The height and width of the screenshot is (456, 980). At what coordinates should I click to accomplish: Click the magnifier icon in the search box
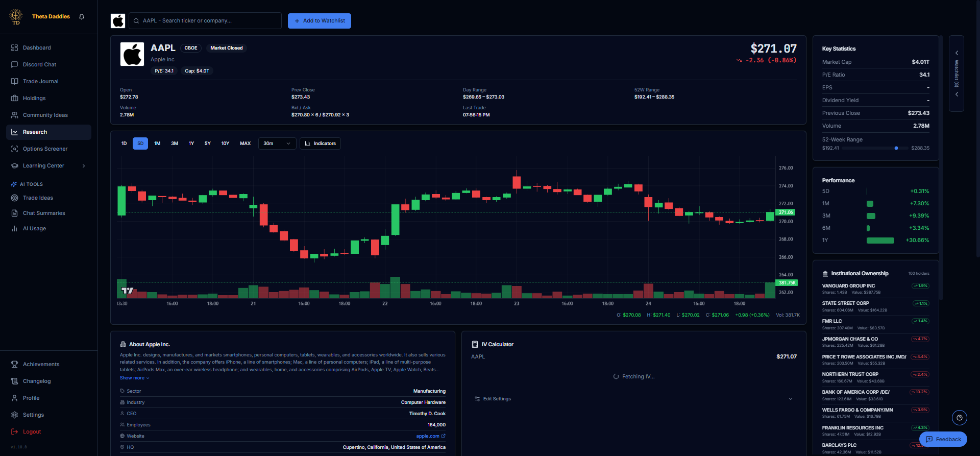136,21
